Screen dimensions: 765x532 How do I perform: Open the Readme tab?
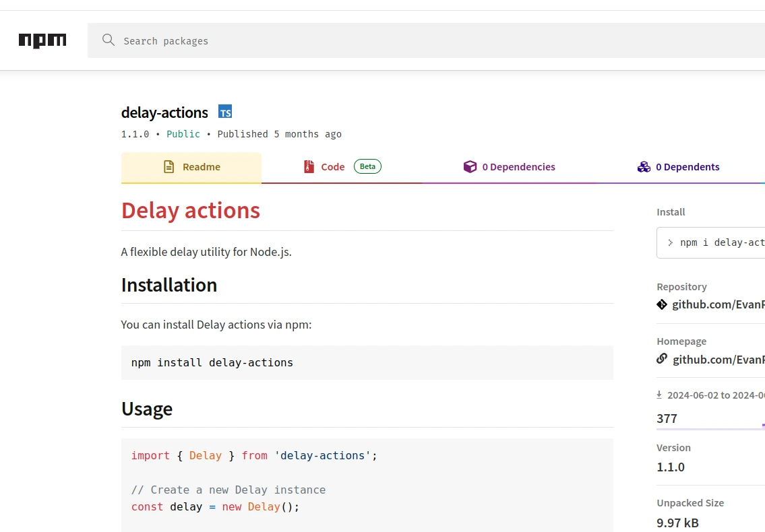tap(191, 167)
